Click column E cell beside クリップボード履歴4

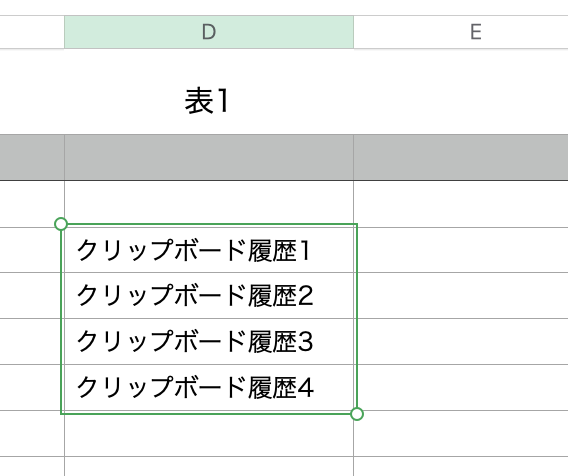[461, 387]
